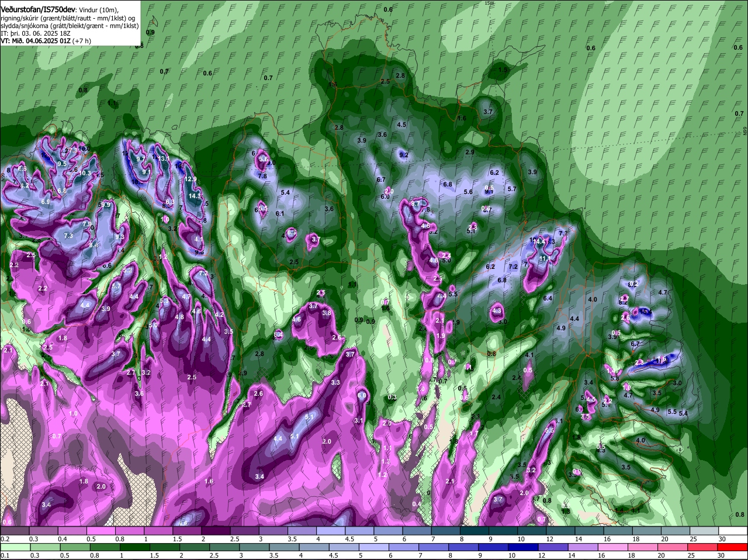Pick the pale grey 25 swatch, upper legend row
The image size is (748, 560).
coord(705,530)
